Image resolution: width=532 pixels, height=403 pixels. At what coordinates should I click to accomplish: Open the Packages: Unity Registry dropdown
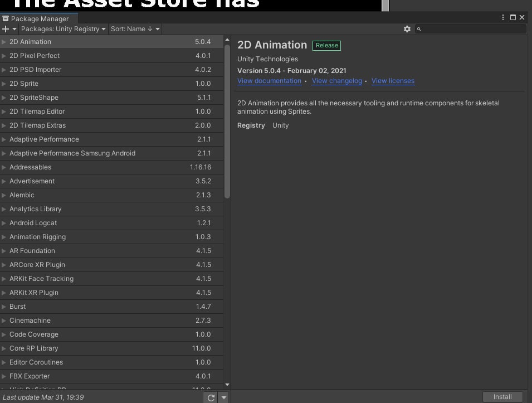(x=63, y=29)
